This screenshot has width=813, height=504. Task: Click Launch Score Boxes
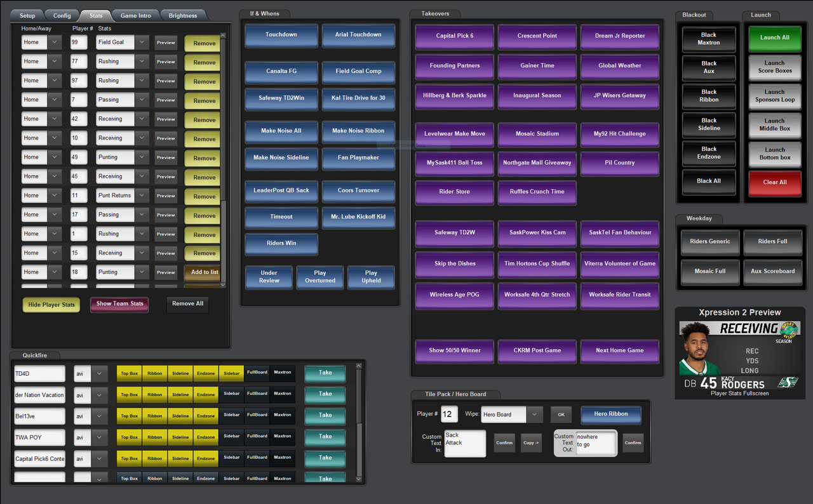pyautogui.click(x=775, y=67)
